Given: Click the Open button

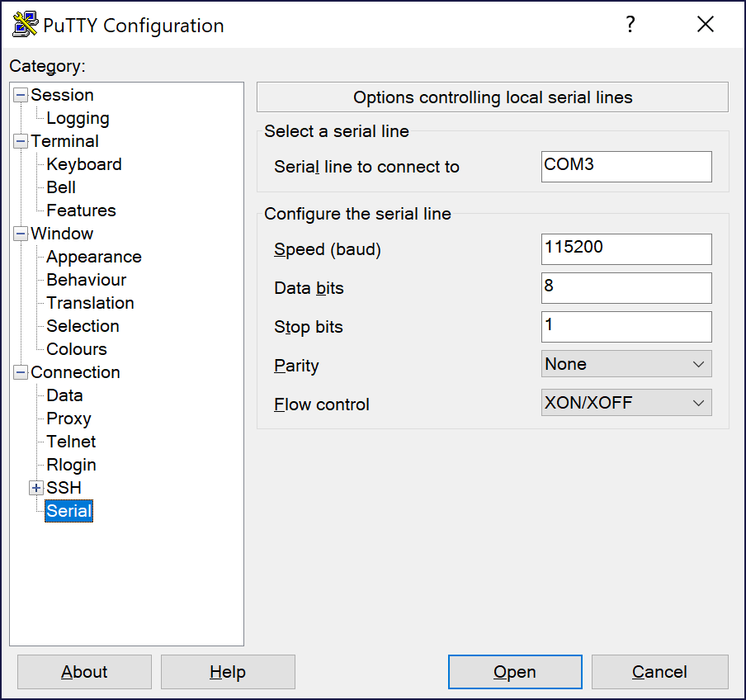Looking at the screenshot, I should point(515,672).
